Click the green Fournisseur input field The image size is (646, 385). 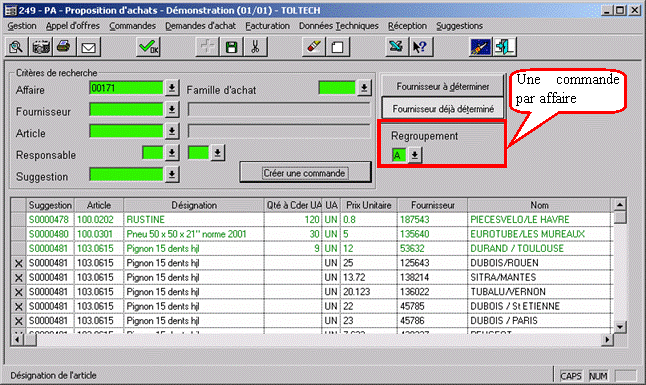(126, 110)
